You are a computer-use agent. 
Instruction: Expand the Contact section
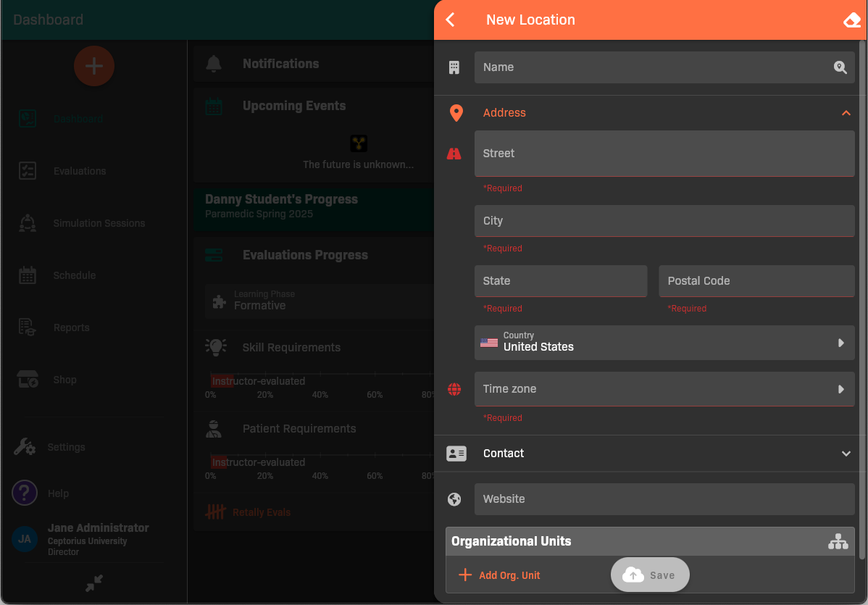pyautogui.click(x=846, y=454)
